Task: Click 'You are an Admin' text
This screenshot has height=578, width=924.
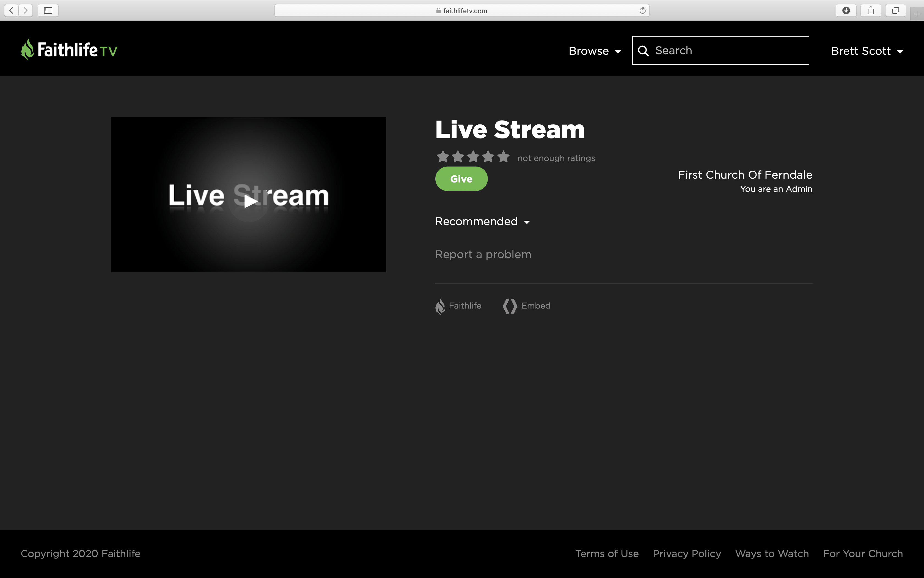Action: click(776, 189)
